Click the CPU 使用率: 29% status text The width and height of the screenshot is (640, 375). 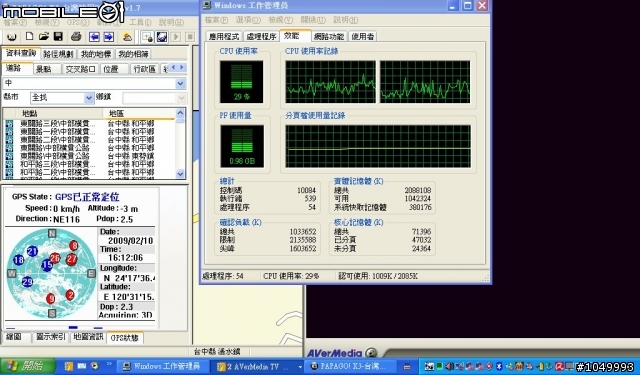pos(291,276)
